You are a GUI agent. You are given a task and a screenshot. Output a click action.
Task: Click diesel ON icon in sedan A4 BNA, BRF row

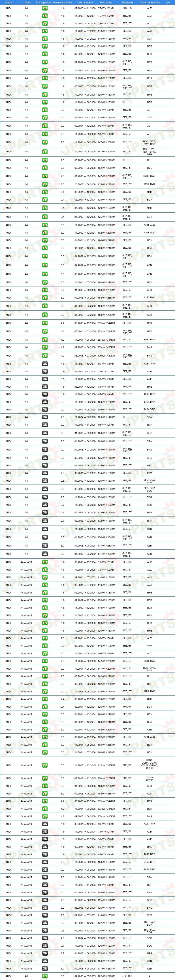pyautogui.click(x=45, y=402)
